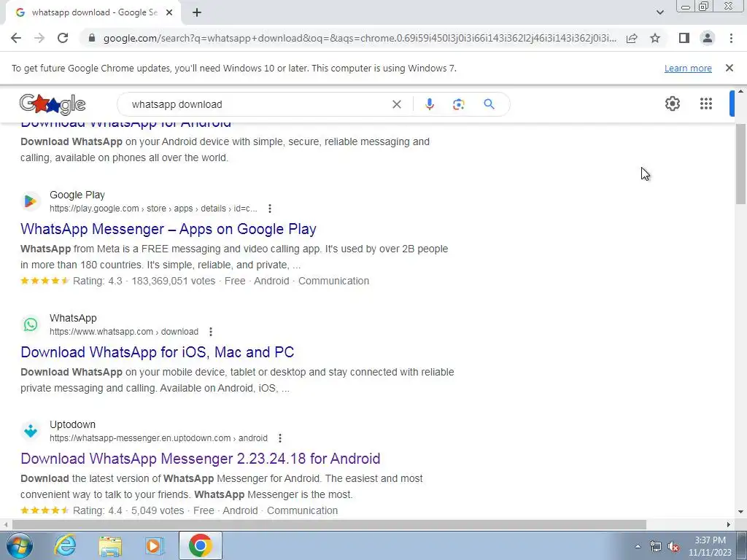Image resolution: width=747 pixels, height=560 pixels.
Task: Open the network tray icon
Action: tap(656, 547)
